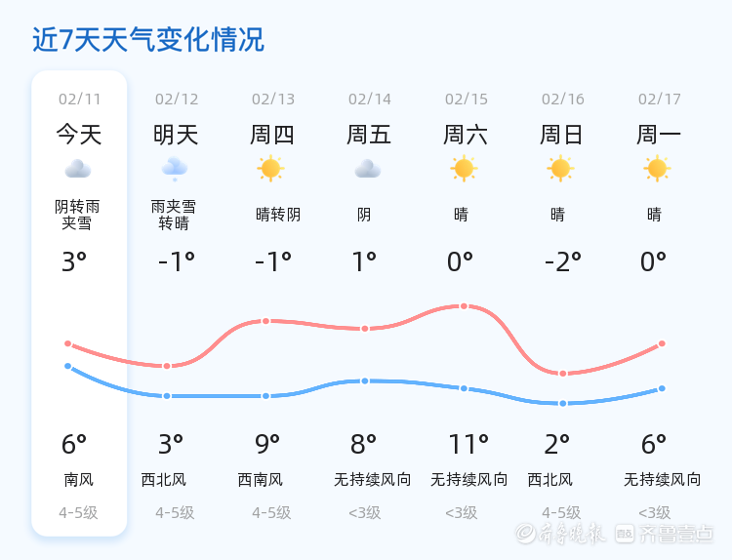Click the sun icon under 周一
Viewport: 732px width, 560px height.
click(x=657, y=169)
